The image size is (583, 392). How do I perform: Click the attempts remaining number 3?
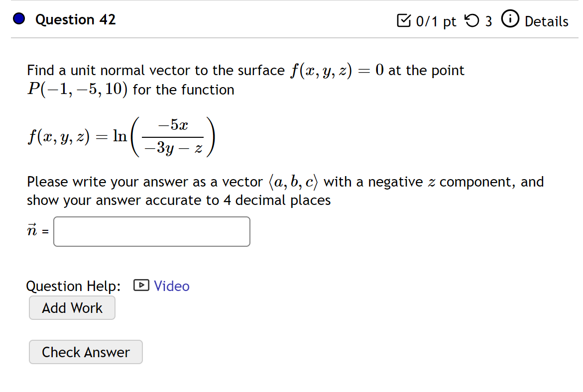[x=488, y=21]
